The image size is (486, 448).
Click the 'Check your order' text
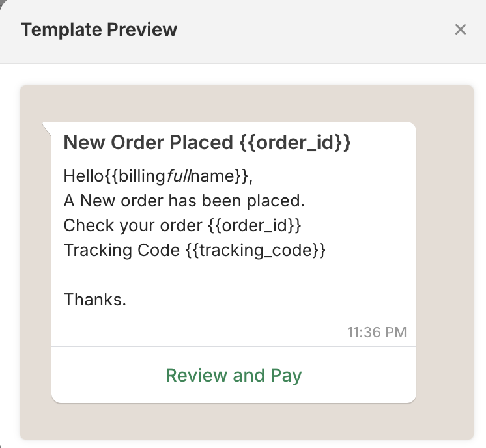133,225
